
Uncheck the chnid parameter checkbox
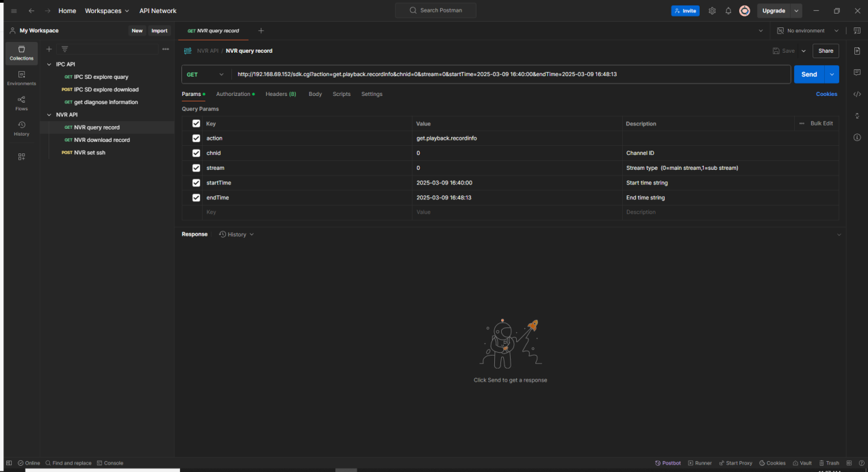coord(196,153)
